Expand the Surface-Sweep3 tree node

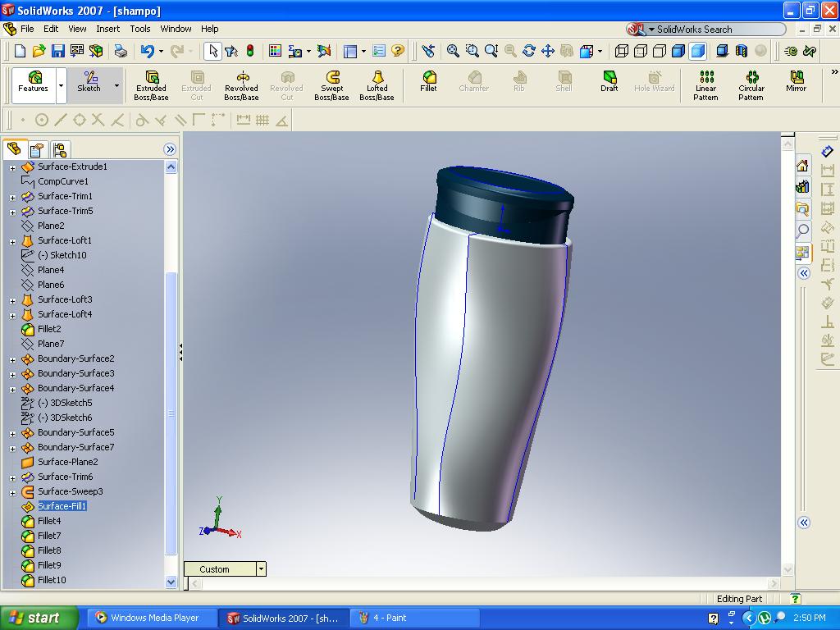coord(12,493)
